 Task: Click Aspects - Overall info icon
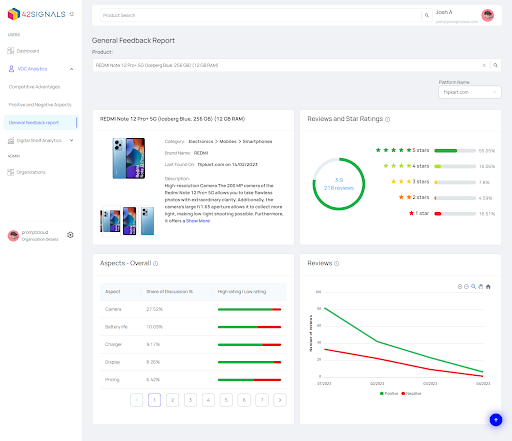155,264
